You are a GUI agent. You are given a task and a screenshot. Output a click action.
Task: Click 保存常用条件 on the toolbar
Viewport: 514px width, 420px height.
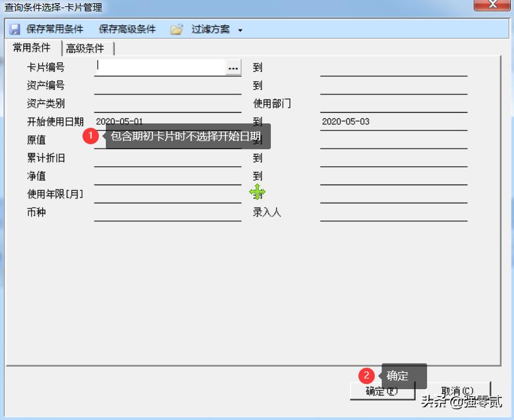(x=56, y=28)
